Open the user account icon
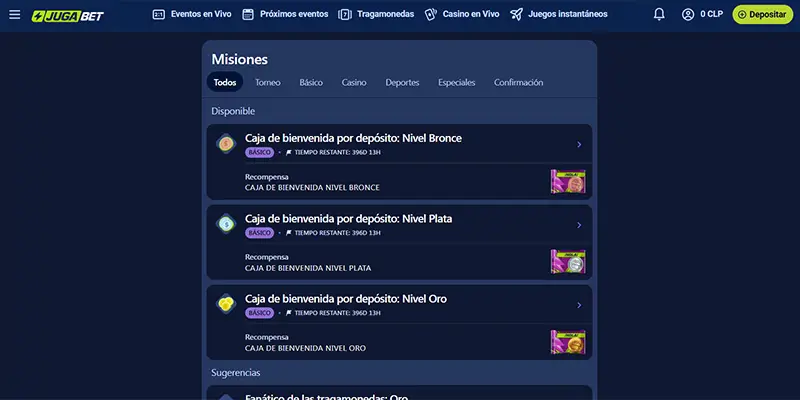 point(688,14)
